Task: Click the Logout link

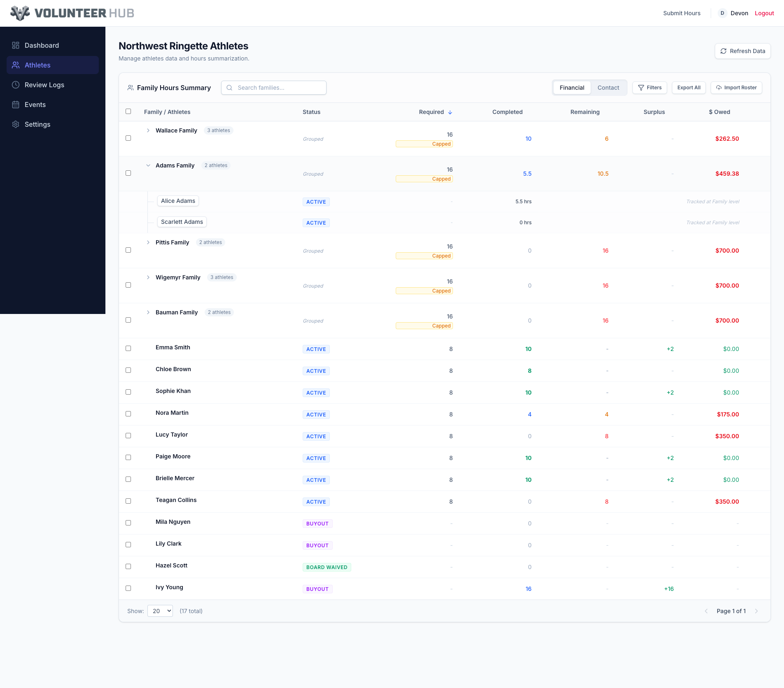Action: pyautogui.click(x=764, y=13)
